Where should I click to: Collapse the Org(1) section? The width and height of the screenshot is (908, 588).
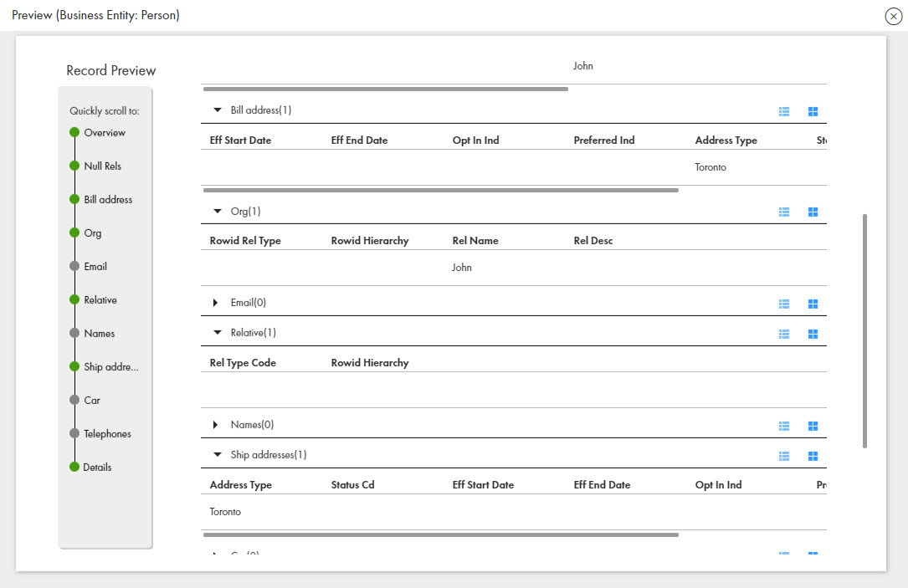point(217,212)
